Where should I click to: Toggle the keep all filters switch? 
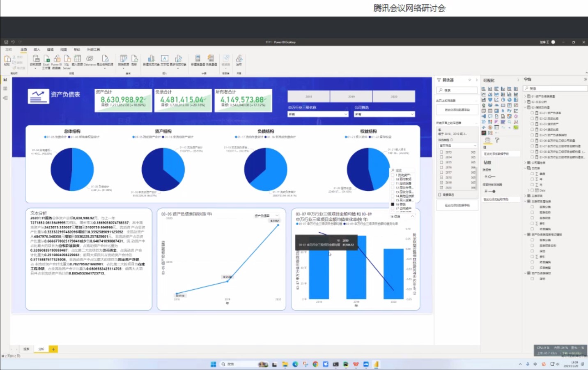491,191
